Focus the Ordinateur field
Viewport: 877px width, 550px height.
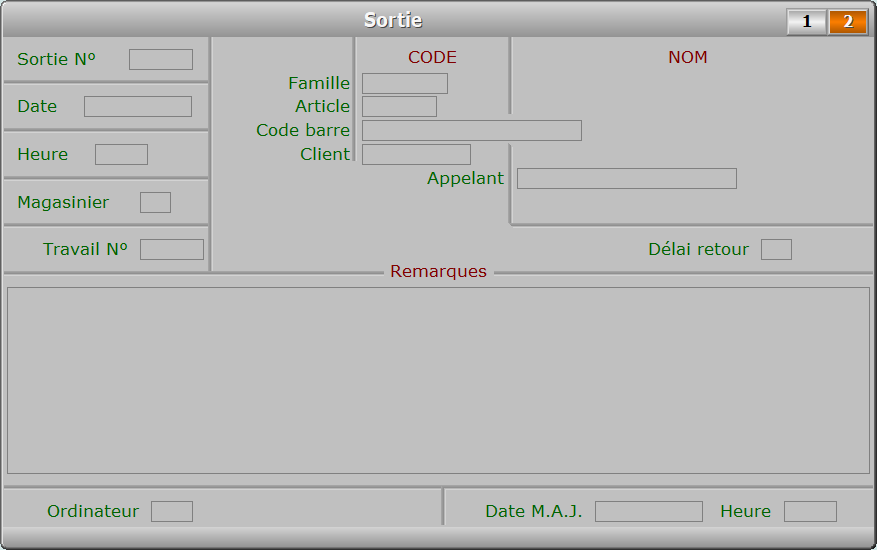click(172, 511)
